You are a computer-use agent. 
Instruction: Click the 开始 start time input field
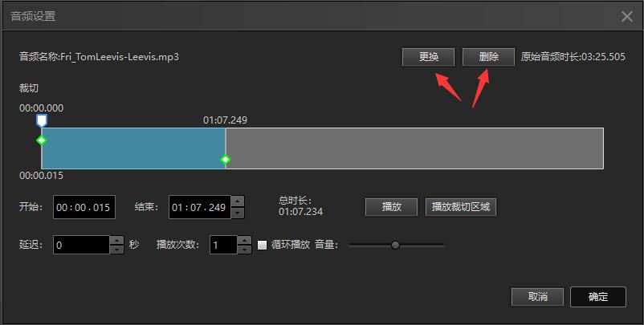84,207
